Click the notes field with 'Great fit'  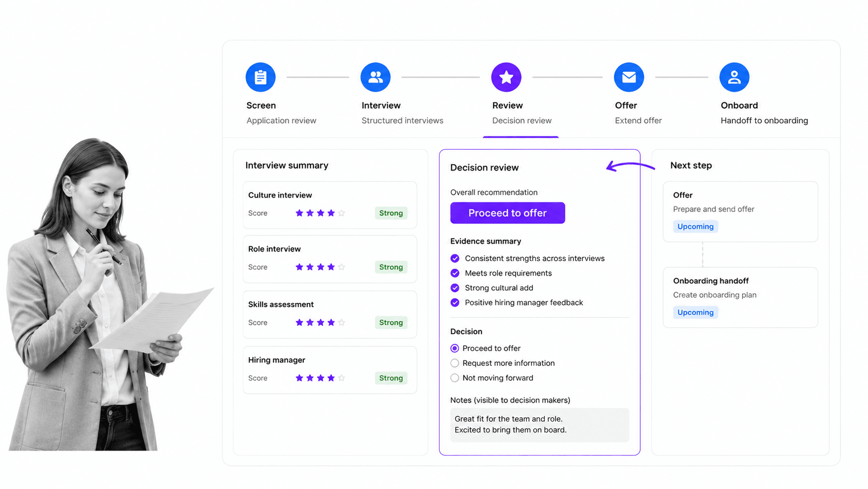tap(539, 425)
